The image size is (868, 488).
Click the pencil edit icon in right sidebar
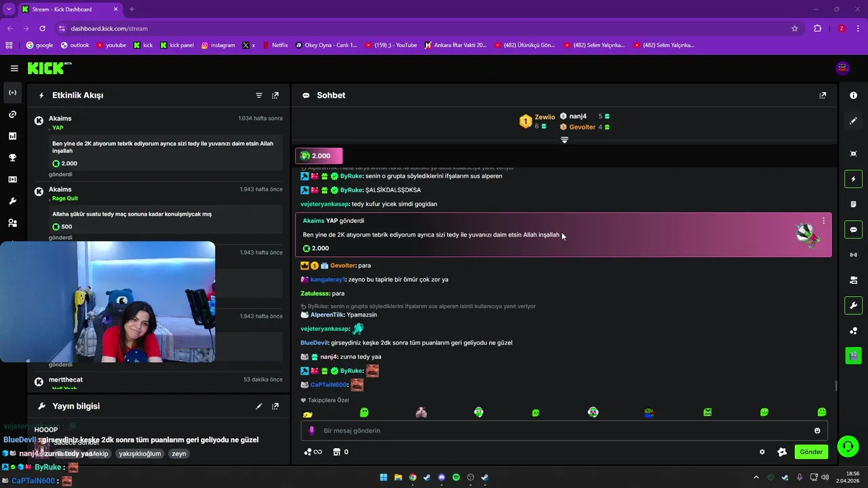pyautogui.click(x=854, y=121)
